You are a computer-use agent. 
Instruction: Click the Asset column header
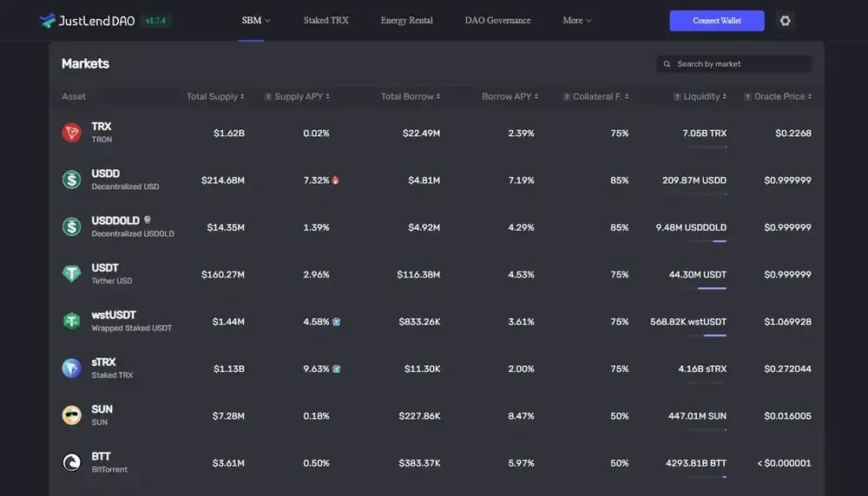74,97
